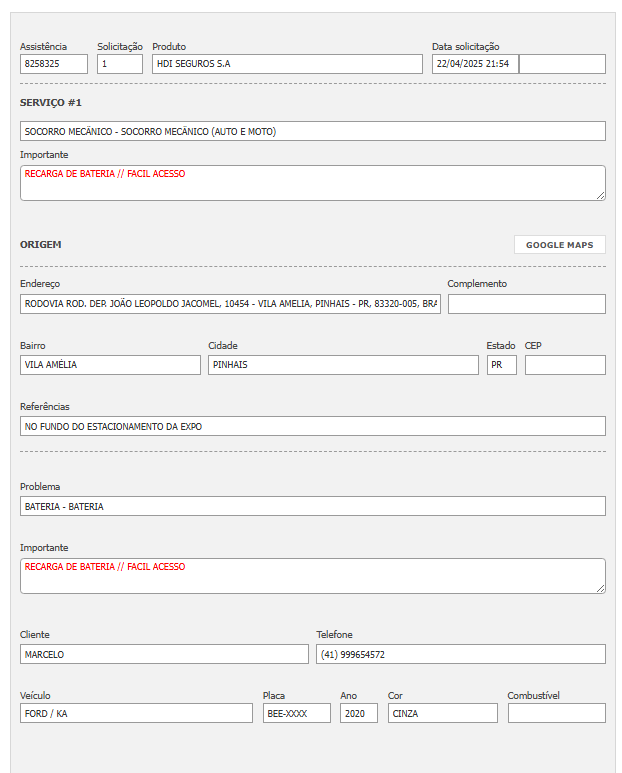The image size is (622, 773).
Task: Select the Produto field showing HDI SEGUROS
Action: [x=287, y=64]
